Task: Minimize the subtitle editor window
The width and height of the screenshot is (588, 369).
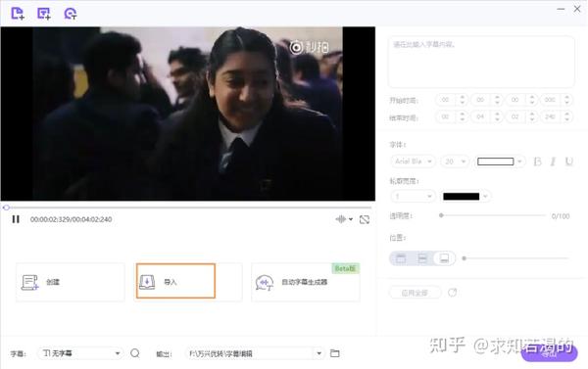Action: point(561,9)
